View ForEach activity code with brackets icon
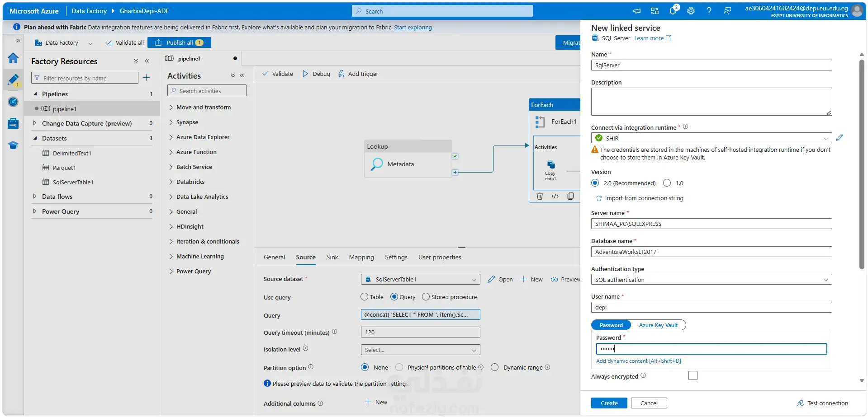This screenshot has height=417, width=868. 555,196
